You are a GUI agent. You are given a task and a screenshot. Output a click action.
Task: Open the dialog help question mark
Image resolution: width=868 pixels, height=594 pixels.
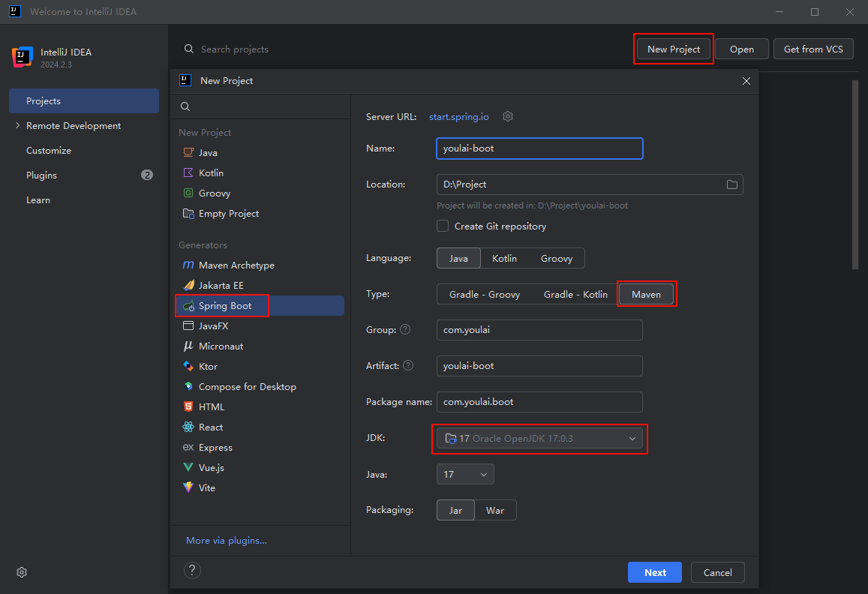click(192, 570)
